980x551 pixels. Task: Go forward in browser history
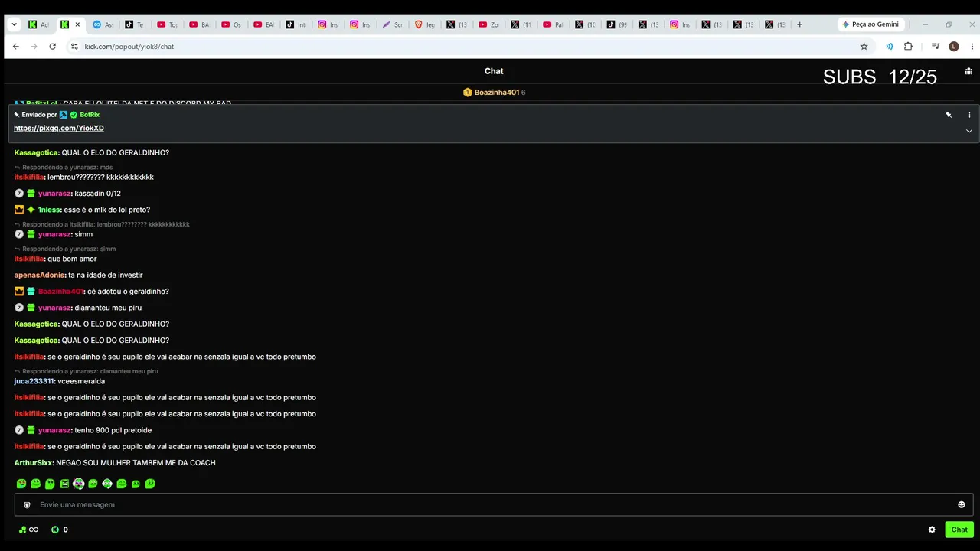[x=34, y=47]
